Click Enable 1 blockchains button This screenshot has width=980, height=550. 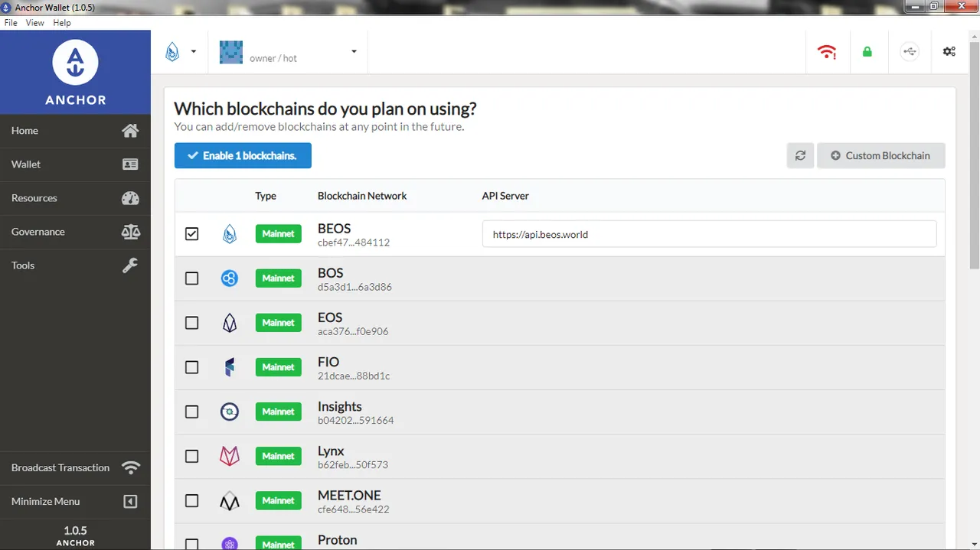[243, 155]
